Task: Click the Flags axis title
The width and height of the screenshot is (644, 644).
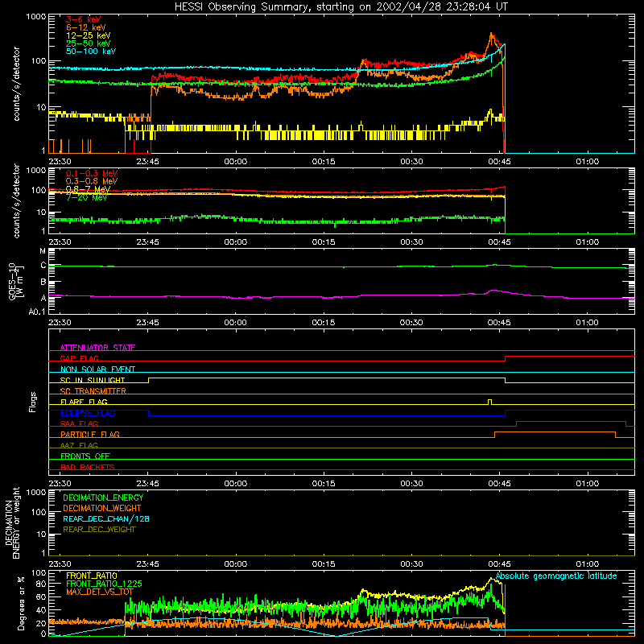Action: click(33, 402)
